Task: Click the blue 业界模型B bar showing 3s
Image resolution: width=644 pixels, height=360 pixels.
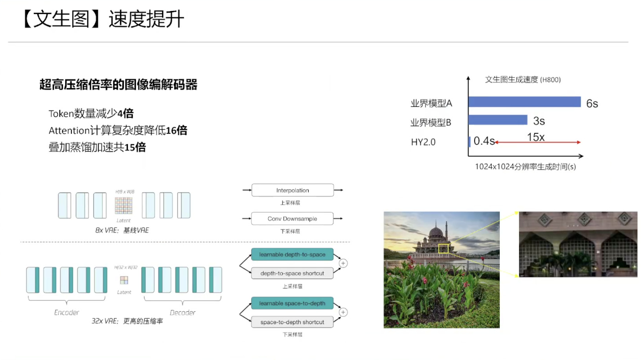Action: point(498,120)
